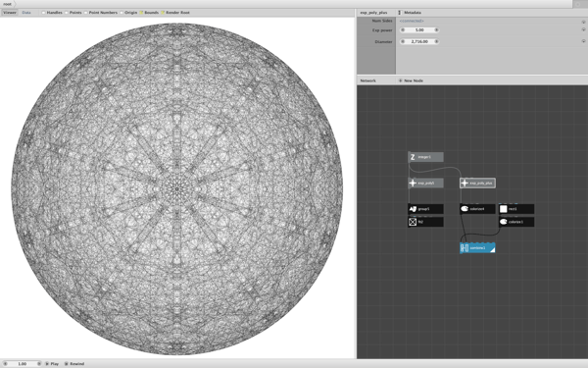Image resolution: width=588 pixels, height=368 pixels.
Task: Open the Num Sides port options menu
Action: point(583,22)
